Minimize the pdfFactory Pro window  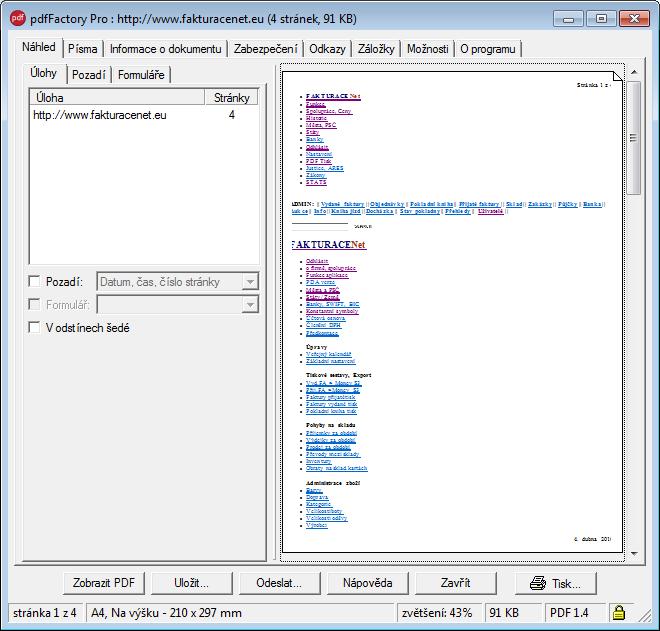(568, 19)
